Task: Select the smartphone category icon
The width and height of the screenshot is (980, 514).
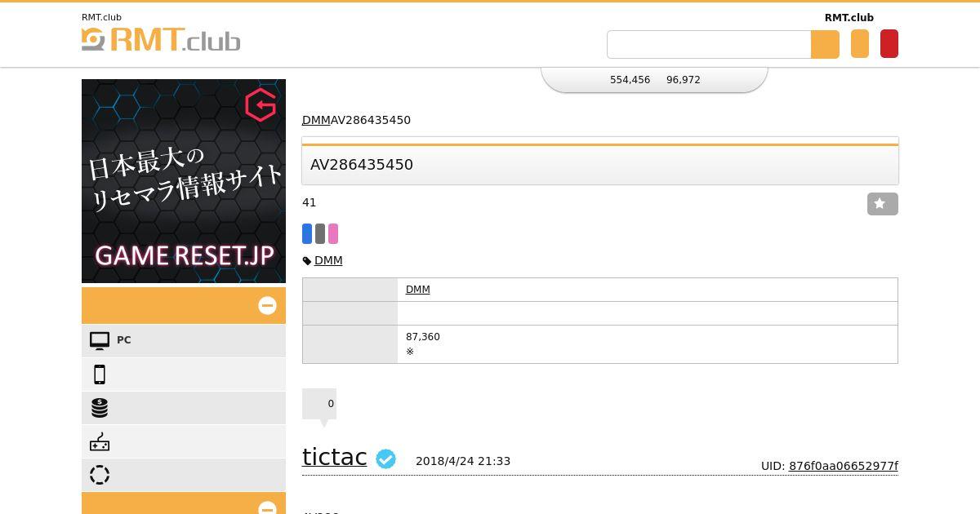Action: point(100,374)
